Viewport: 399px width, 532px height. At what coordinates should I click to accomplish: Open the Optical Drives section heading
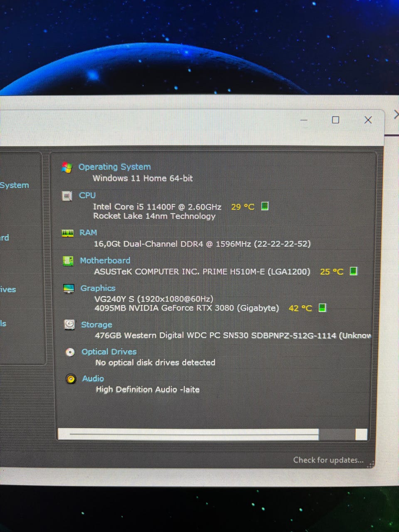[109, 352]
